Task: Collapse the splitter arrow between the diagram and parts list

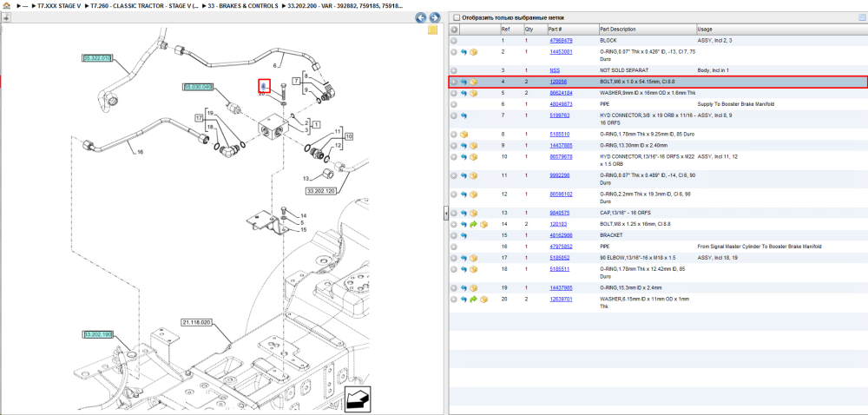Action: coord(445,213)
